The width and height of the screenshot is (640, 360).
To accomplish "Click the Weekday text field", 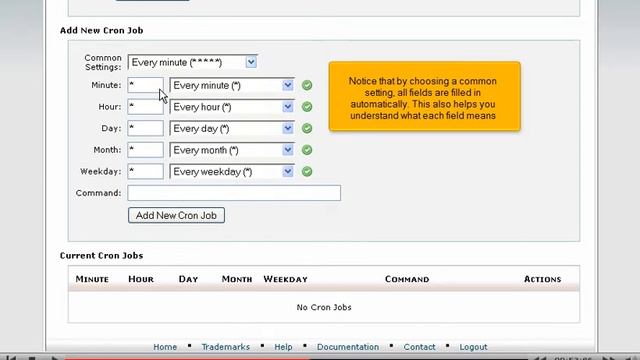I will (145, 172).
